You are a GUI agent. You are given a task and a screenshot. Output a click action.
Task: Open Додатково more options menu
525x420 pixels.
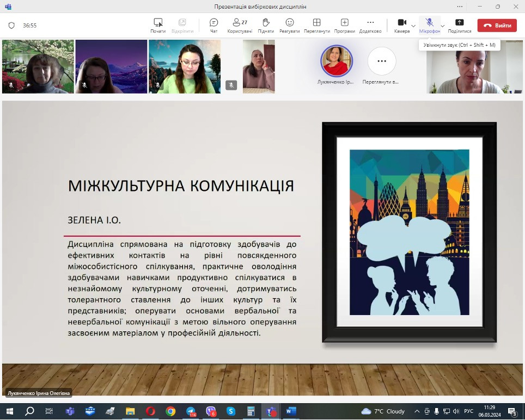pyautogui.click(x=370, y=25)
